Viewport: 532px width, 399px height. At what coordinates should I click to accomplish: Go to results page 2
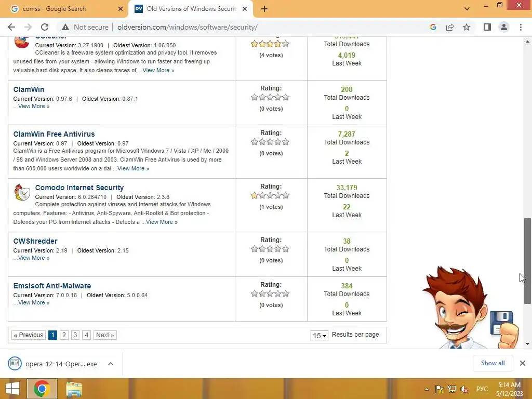tap(64, 335)
